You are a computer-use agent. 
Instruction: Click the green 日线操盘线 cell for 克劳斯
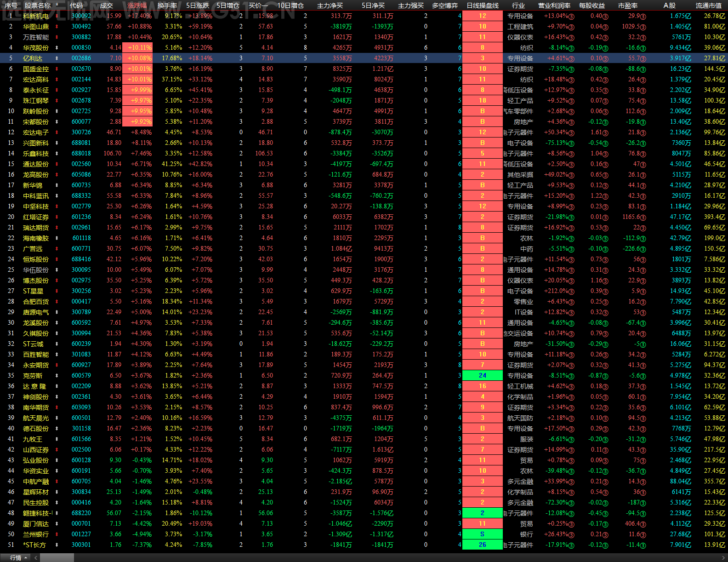coord(483,376)
